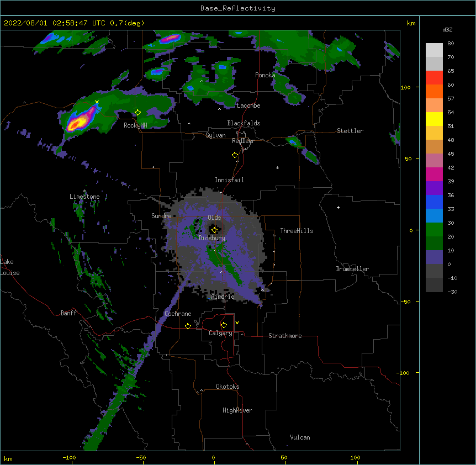Click the Strathmore label

coord(285,336)
